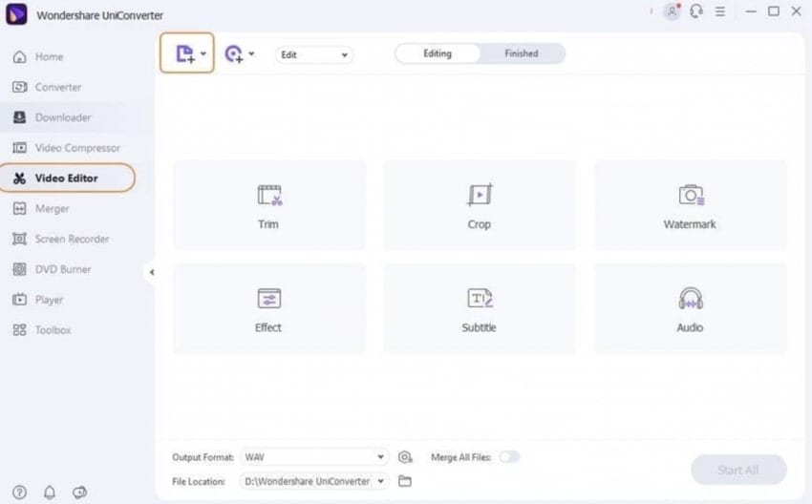812x504 pixels.
Task: Click the Start All button
Action: (738, 470)
